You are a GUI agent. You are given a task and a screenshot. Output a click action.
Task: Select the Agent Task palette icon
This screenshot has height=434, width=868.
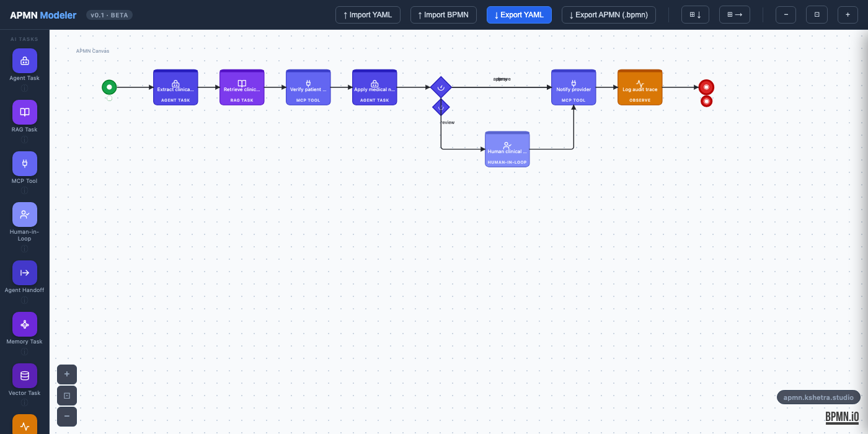point(25,61)
